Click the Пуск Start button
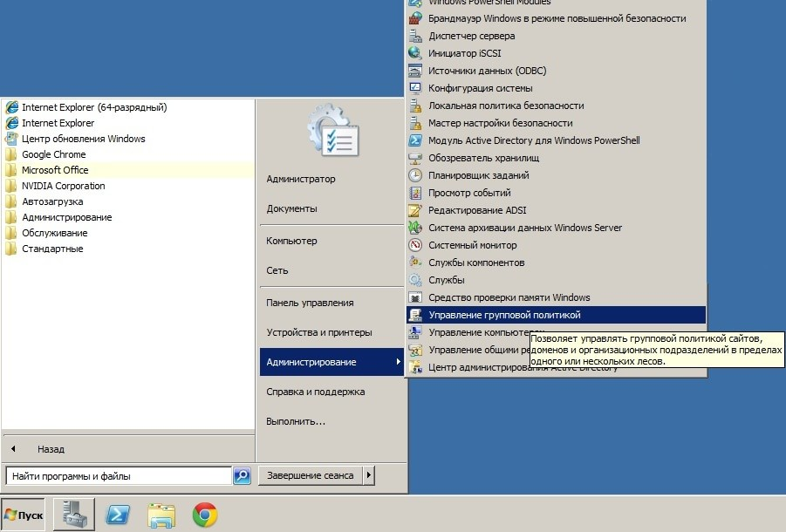786x532 pixels. pyautogui.click(x=23, y=515)
